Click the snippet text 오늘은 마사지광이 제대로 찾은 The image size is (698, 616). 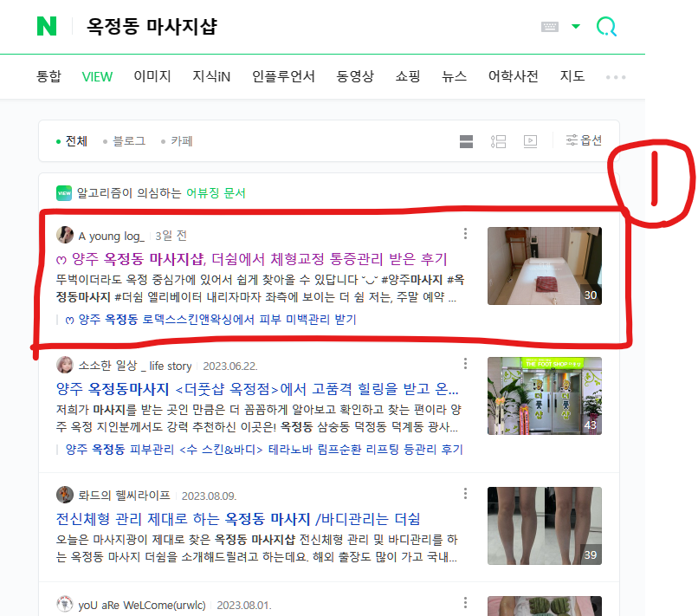pos(257,548)
